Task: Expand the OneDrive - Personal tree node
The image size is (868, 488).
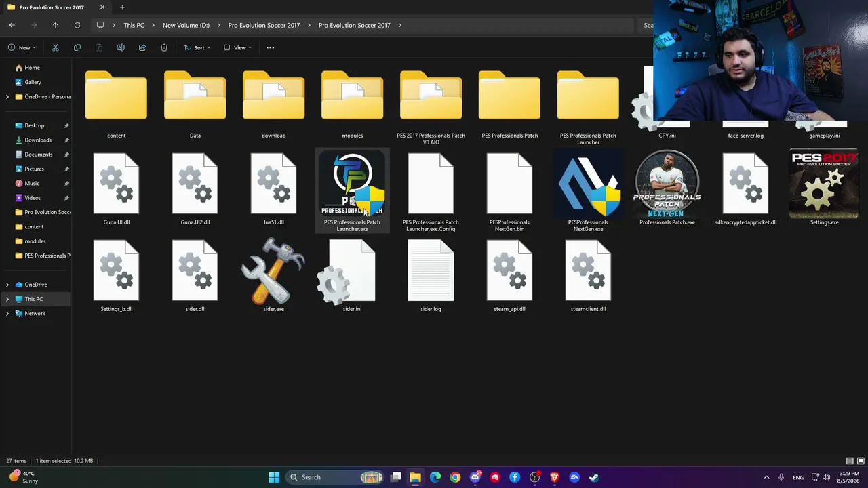Action: 7,96
